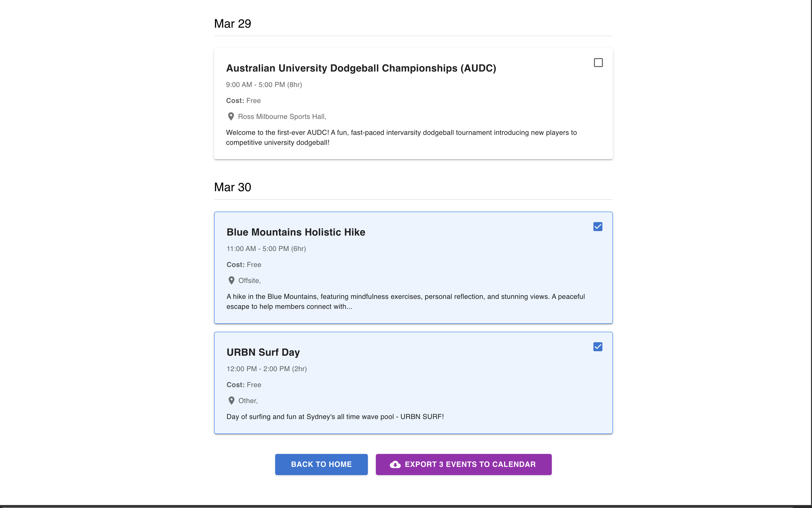Click the Blue Mountains Holistic Hike title
The image size is (812, 508).
(296, 232)
